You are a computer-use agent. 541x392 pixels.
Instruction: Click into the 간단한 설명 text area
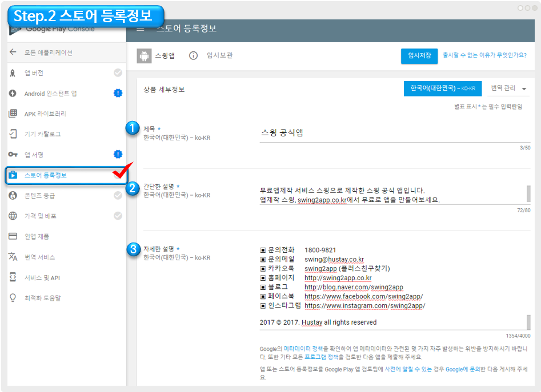click(x=392, y=195)
